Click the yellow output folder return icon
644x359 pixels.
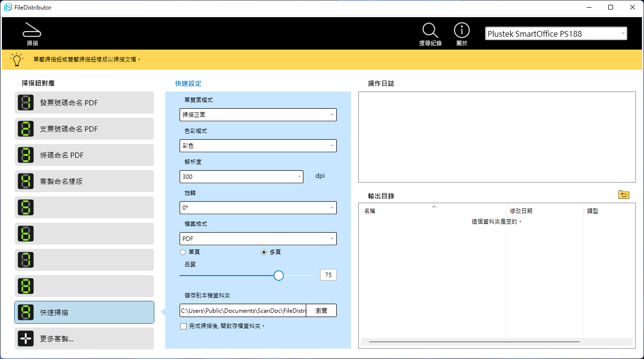click(624, 195)
